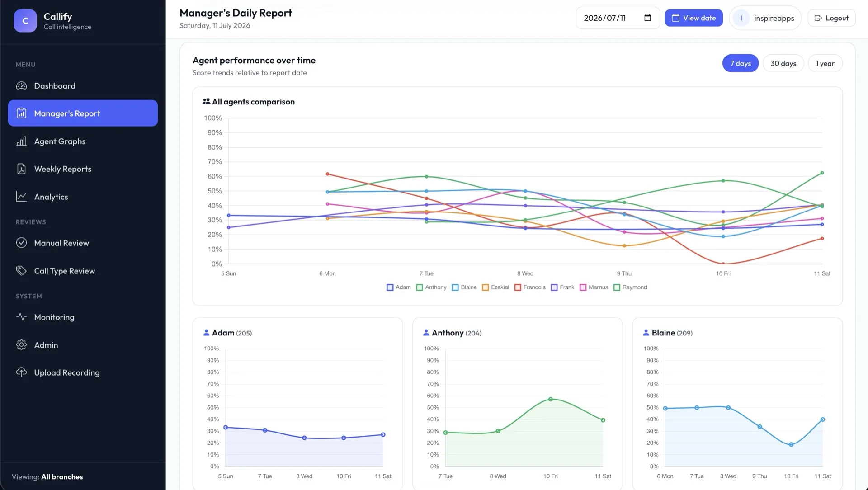Toggle Raymond series in chart legend
The image size is (868, 490).
630,287
